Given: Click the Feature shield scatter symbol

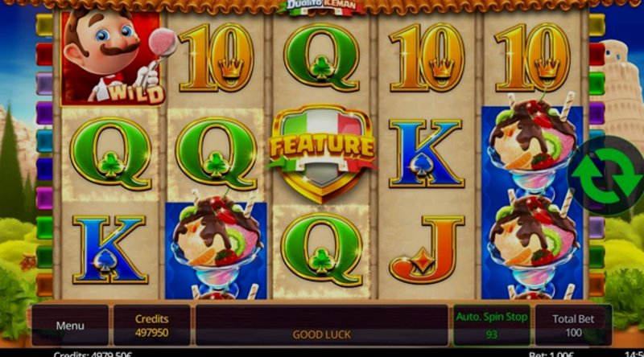Looking at the screenshot, I should pos(321,154).
